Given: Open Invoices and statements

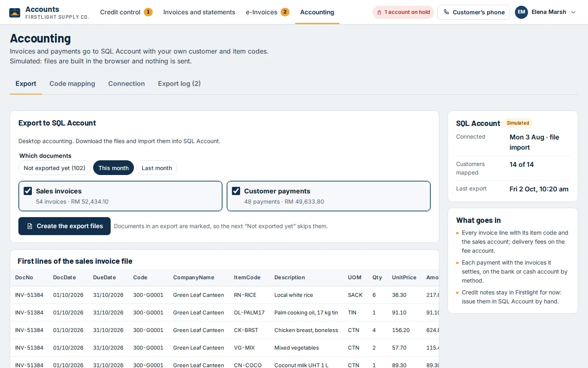Looking at the screenshot, I should click(x=199, y=12).
